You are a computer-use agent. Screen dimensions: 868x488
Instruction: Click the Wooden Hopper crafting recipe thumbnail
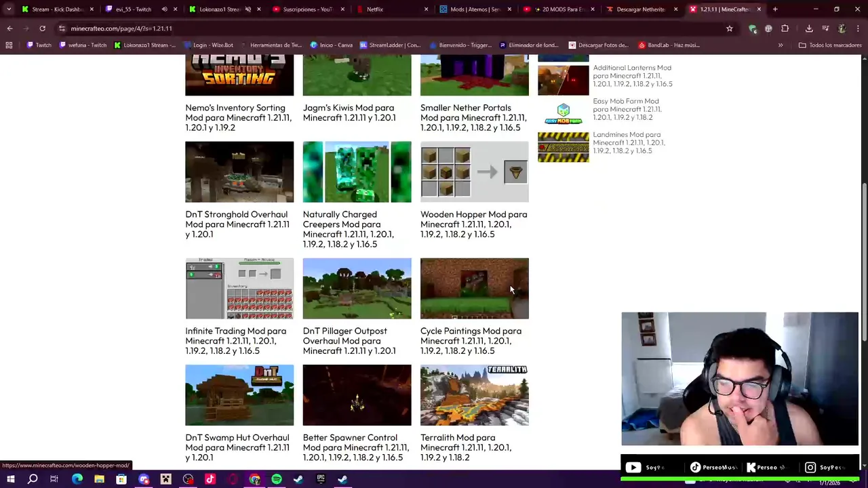[x=475, y=171]
